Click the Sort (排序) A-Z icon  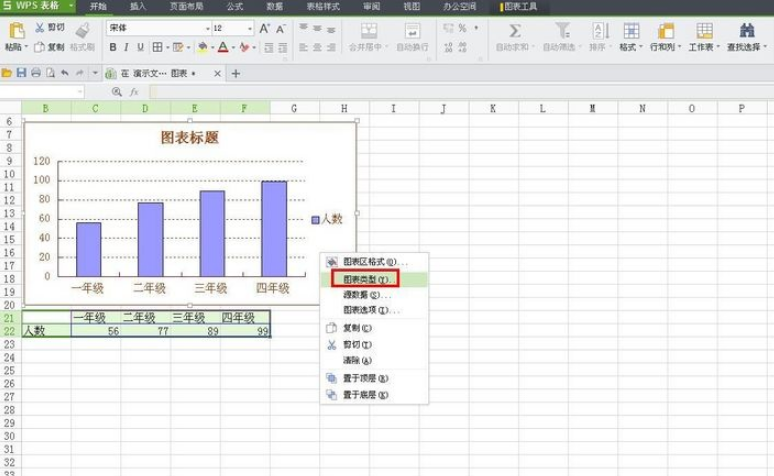[x=600, y=31]
